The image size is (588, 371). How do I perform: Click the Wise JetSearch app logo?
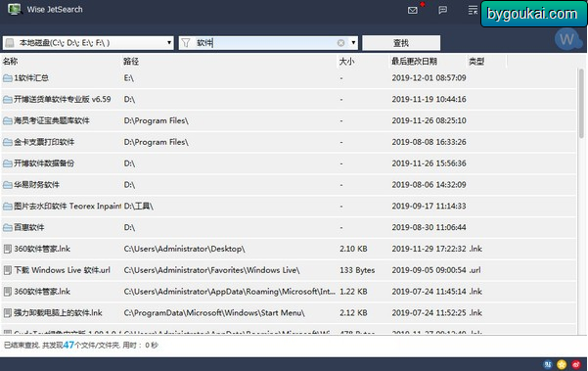pyautogui.click(x=15, y=9)
